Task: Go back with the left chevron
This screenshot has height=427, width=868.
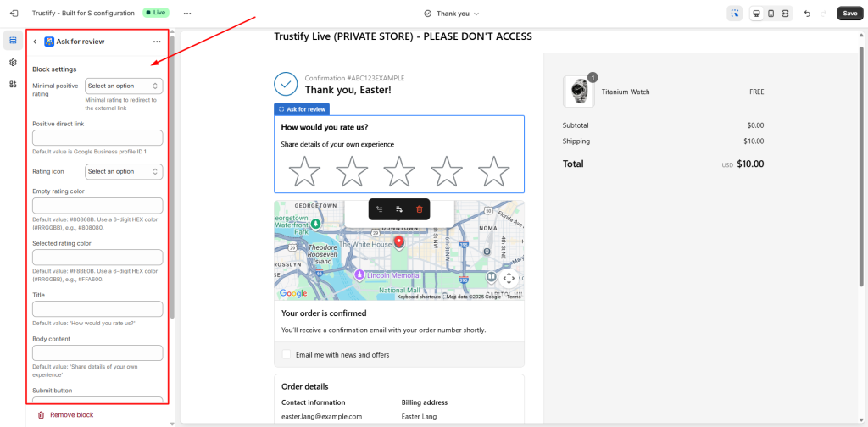Action: click(35, 42)
